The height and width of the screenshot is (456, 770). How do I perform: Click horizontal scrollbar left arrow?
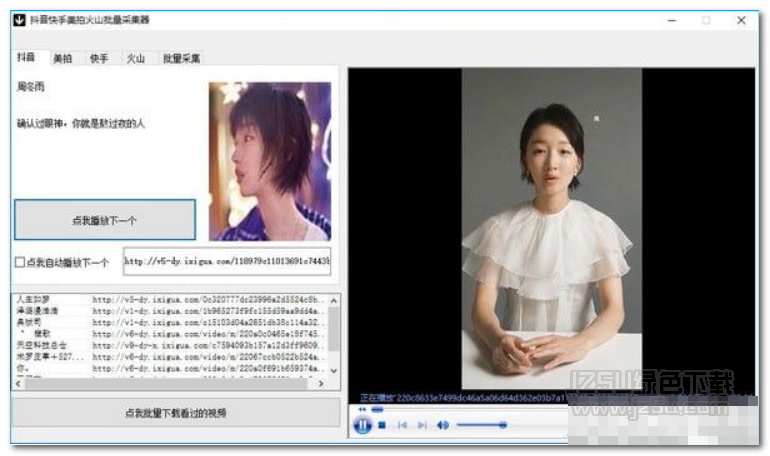point(18,384)
